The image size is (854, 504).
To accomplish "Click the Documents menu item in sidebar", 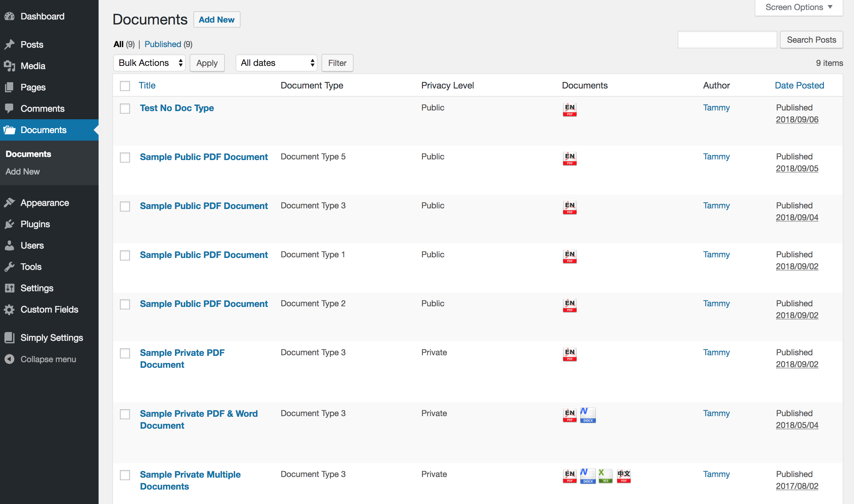I will coord(43,130).
